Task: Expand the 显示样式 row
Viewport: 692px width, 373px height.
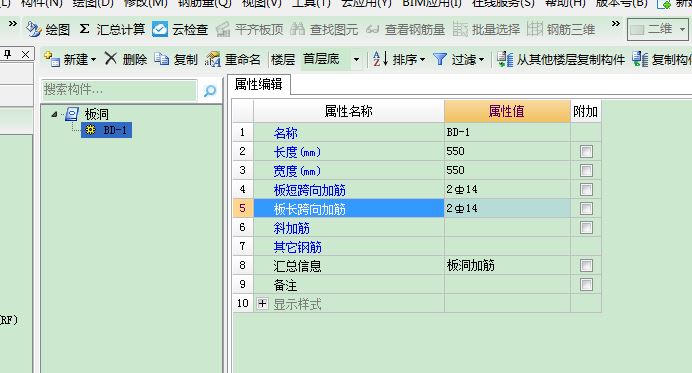Action: tap(262, 304)
